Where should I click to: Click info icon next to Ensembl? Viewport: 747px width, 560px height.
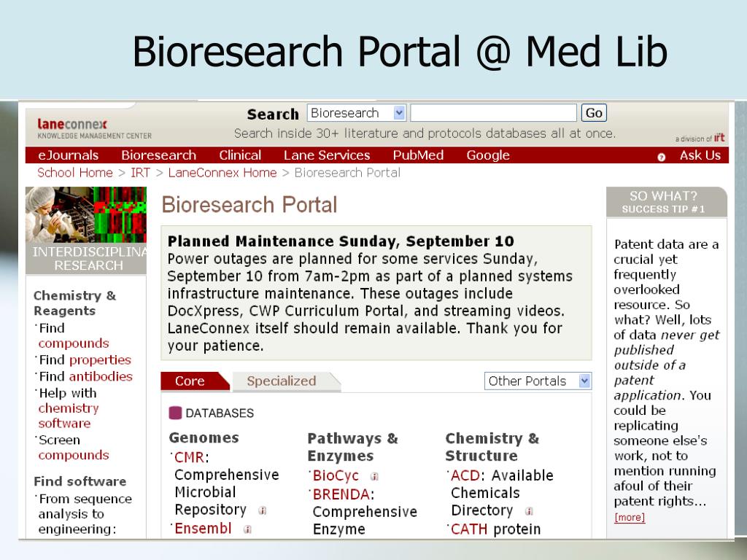247,529
